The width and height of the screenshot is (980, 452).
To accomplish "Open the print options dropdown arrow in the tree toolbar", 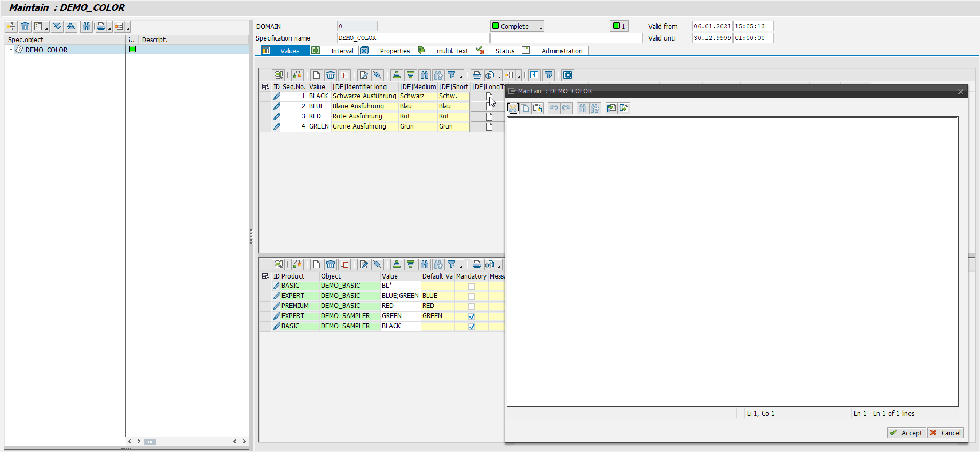I will (x=109, y=28).
